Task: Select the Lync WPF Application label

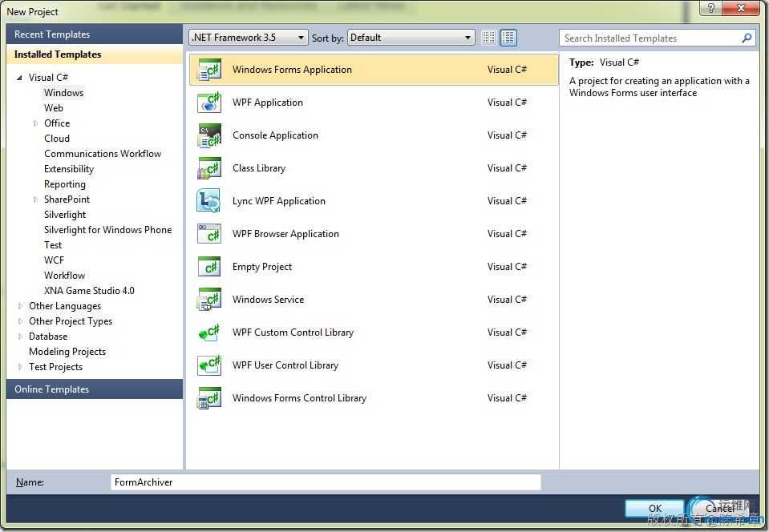Action: click(x=278, y=201)
